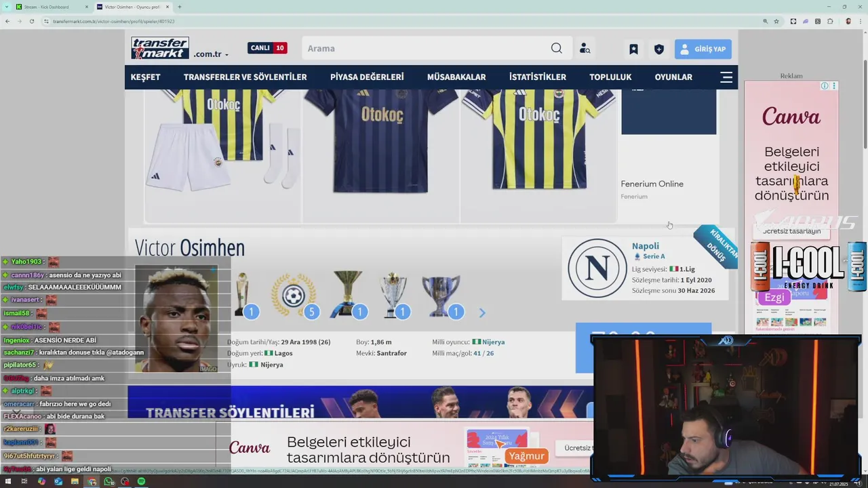Open the TOPLULUK menu
Screen dimensions: 868x488
click(610, 77)
